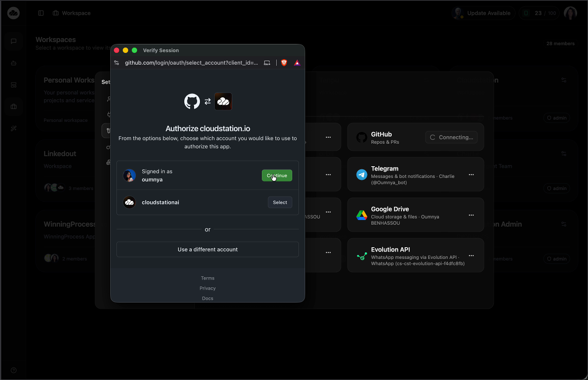The height and width of the screenshot is (380, 588).
Task: Click the GitHub Connecting... button
Action: coord(451,137)
